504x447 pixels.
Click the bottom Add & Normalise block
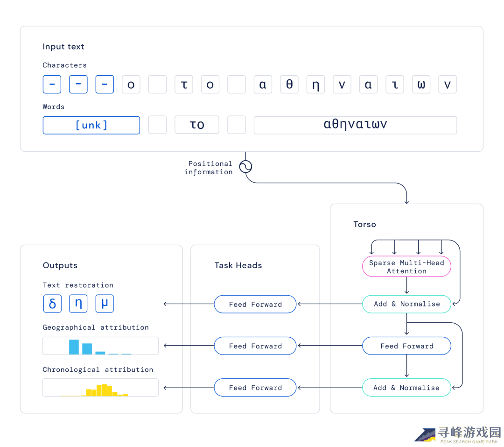(406, 388)
